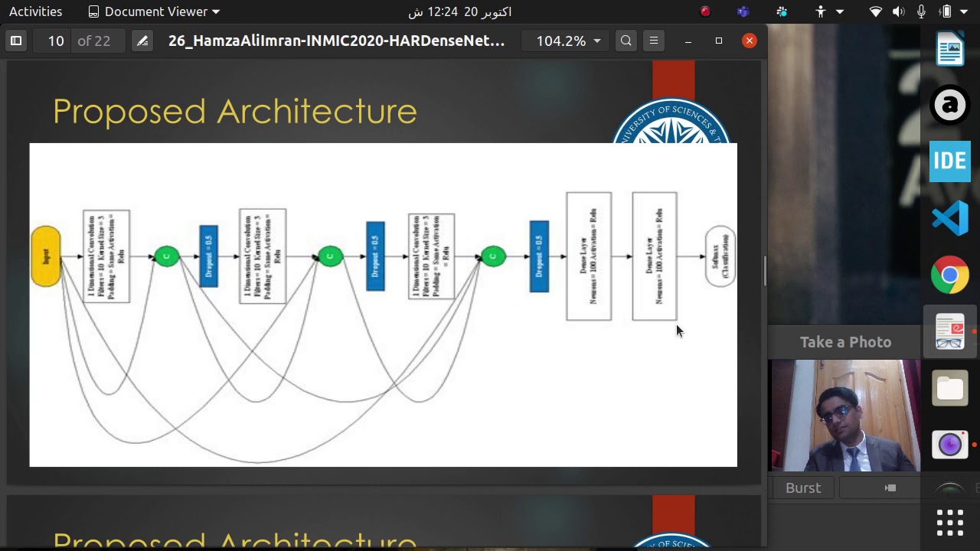The image size is (980, 551).
Task: Open the Document Viewer app menu in the top bar
Action: [x=154, y=11]
